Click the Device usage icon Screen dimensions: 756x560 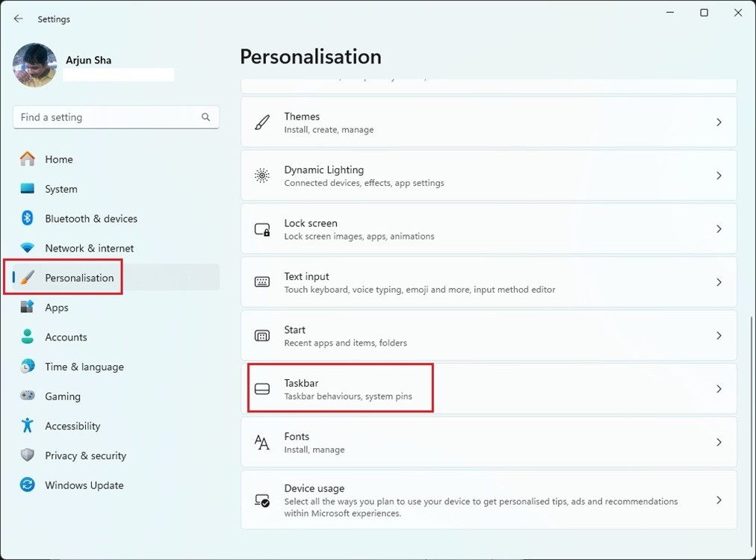pyautogui.click(x=261, y=500)
